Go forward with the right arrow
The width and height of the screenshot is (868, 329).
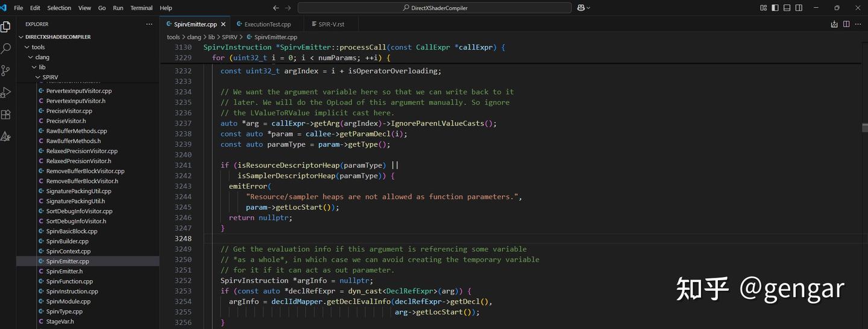pos(288,8)
